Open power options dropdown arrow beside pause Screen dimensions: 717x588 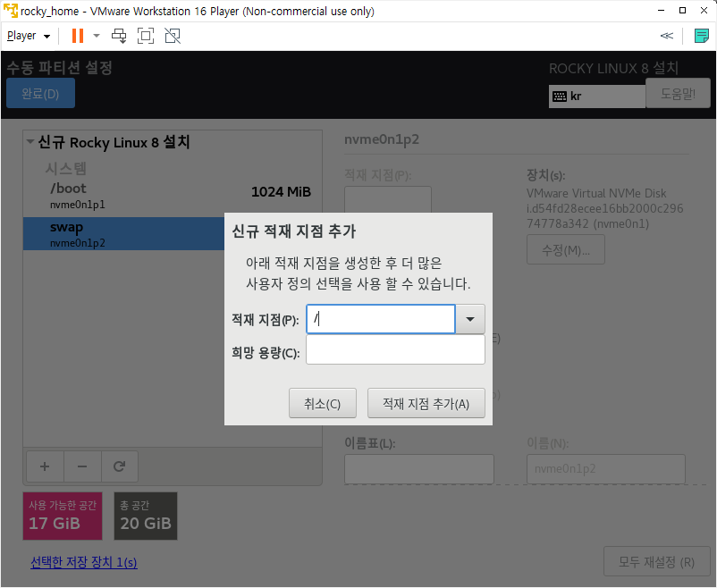click(96, 36)
